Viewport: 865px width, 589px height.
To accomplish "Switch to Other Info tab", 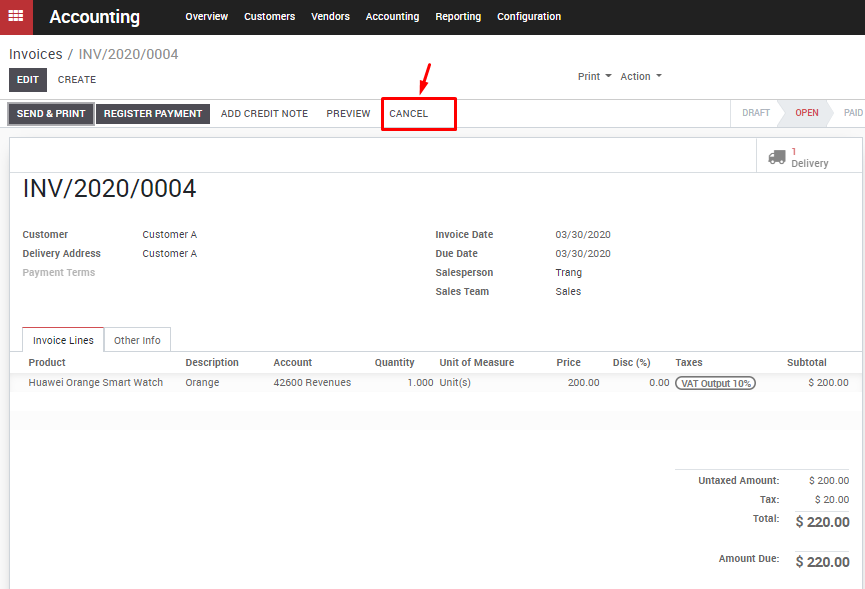I will (x=137, y=340).
